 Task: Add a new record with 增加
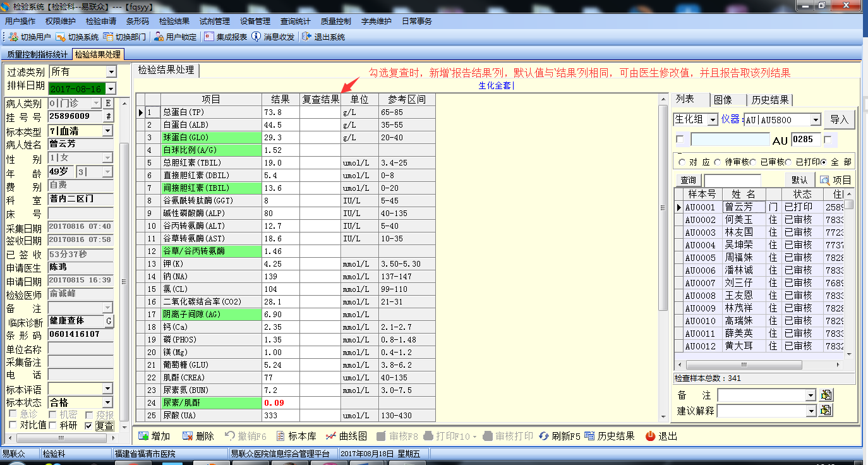(x=154, y=436)
